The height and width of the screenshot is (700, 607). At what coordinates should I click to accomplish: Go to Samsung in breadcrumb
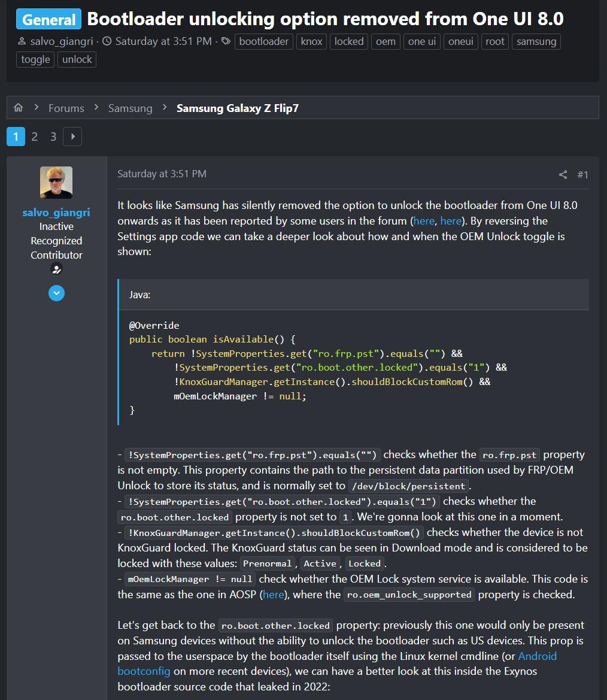tap(130, 108)
